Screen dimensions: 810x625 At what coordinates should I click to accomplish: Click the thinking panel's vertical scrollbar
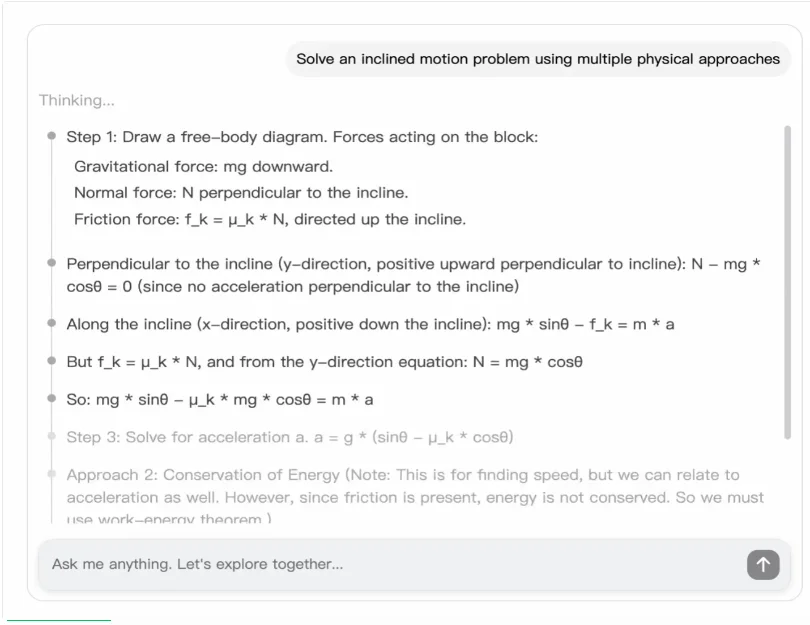[x=787, y=282]
